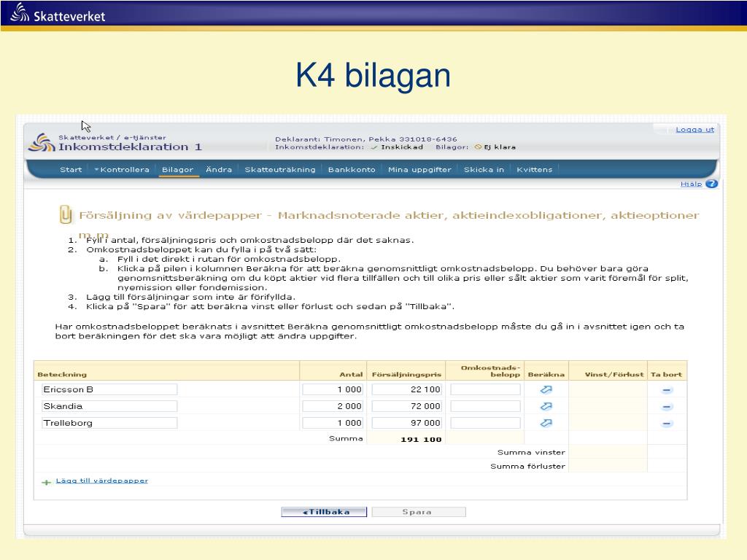Switch to the Bankkonto tab
The image size is (747, 560).
pos(352,169)
